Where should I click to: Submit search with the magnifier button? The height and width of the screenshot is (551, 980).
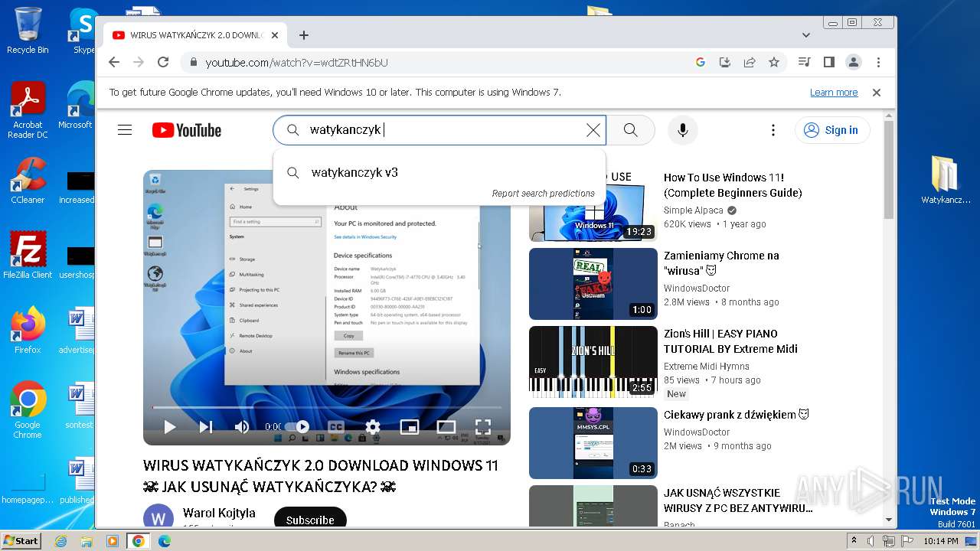coord(631,130)
